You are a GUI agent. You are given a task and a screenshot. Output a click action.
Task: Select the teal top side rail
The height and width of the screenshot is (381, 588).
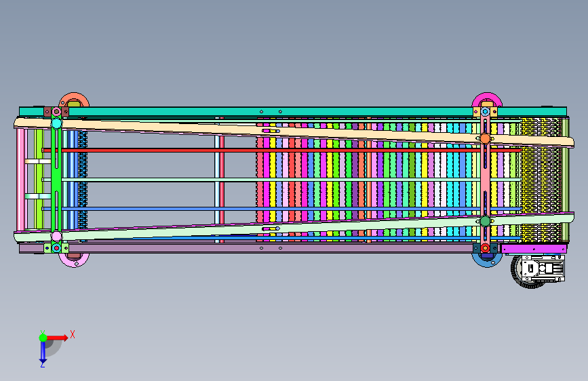(x=292, y=111)
